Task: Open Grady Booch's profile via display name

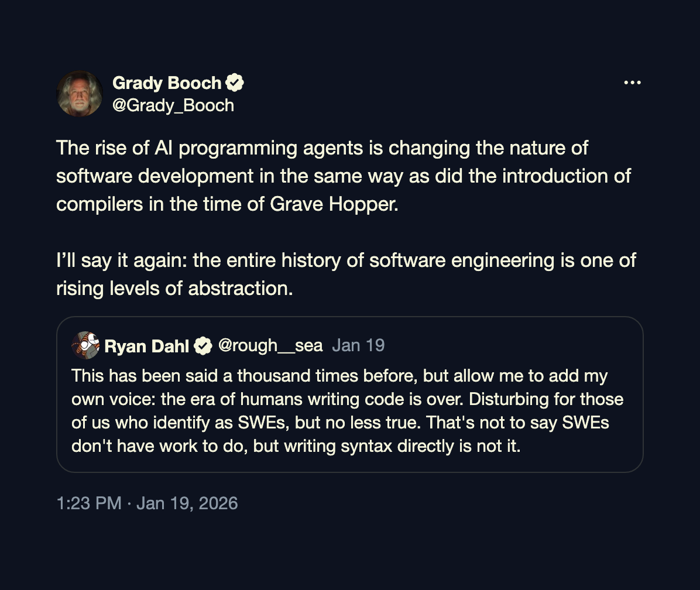Action: point(167,83)
